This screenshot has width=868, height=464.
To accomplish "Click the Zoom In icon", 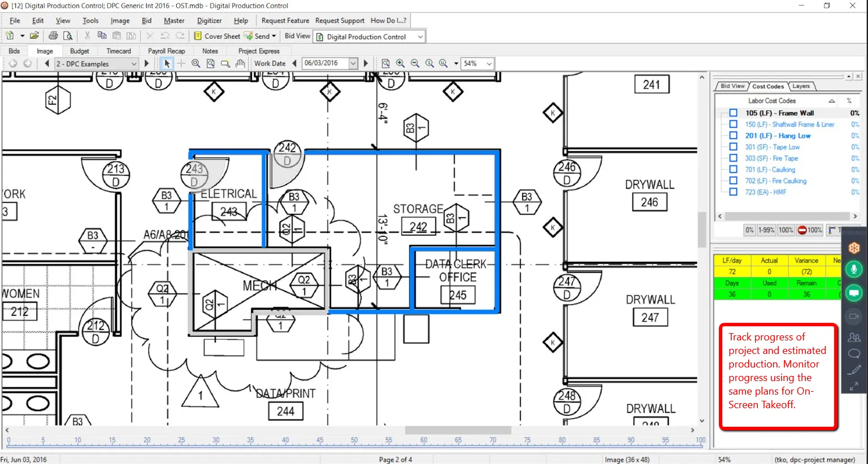I will (400, 63).
